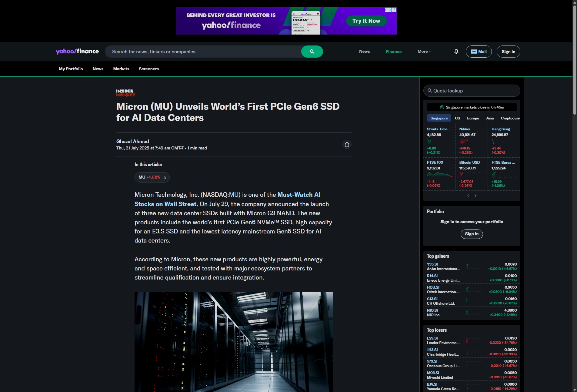577x392 pixels.
Task: Open Y35.SI in Top gainers
Action: 472,266
